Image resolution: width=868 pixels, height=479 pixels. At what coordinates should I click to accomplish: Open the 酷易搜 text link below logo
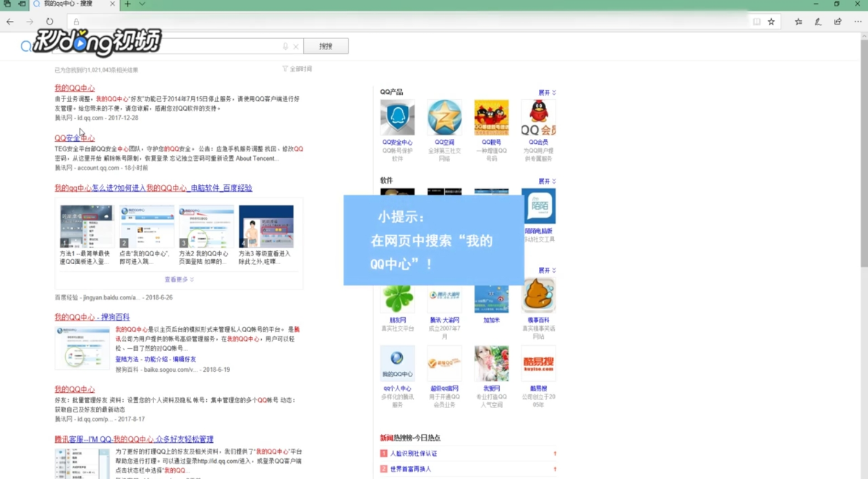[538, 389]
